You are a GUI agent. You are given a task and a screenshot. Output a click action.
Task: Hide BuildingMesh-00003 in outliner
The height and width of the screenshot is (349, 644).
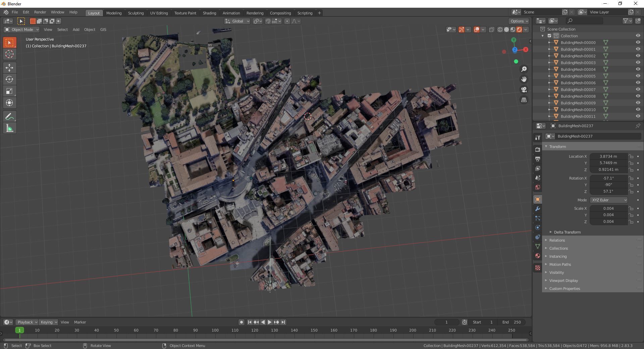[x=638, y=62]
